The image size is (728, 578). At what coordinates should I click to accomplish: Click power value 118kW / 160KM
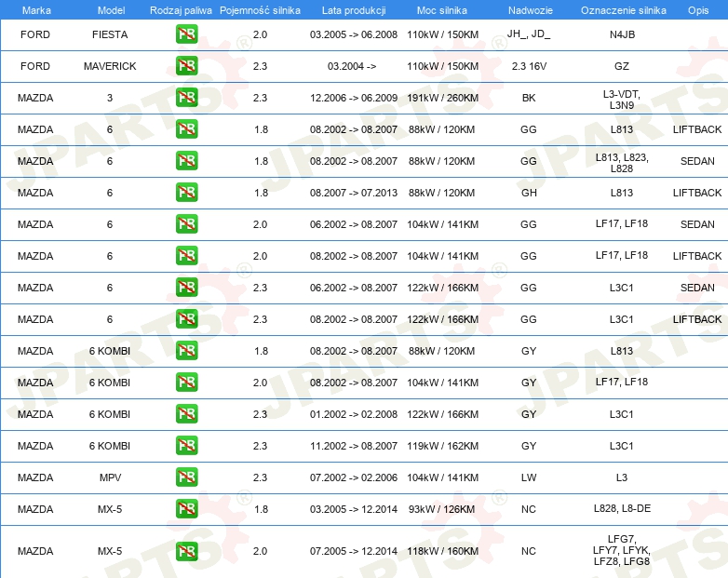(x=443, y=551)
